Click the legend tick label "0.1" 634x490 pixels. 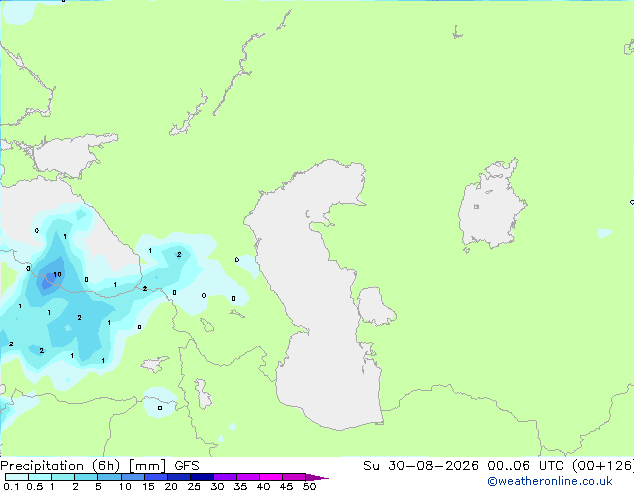point(11,486)
